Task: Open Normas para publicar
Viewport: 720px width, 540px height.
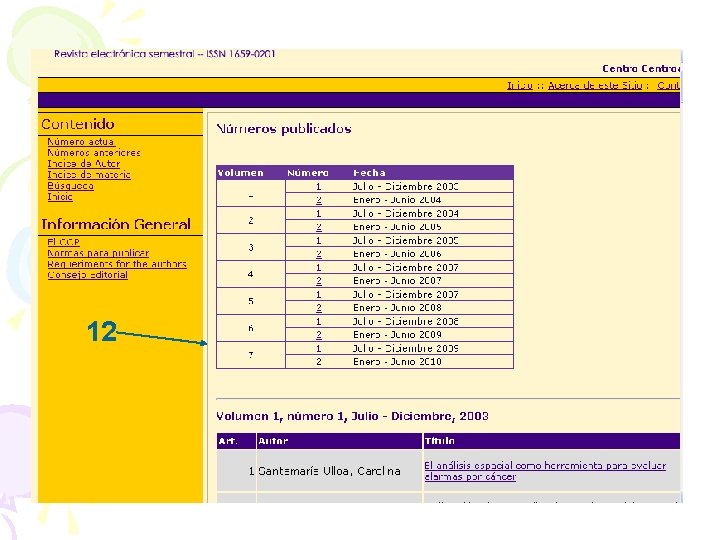Action: click(x=98, y=253)
